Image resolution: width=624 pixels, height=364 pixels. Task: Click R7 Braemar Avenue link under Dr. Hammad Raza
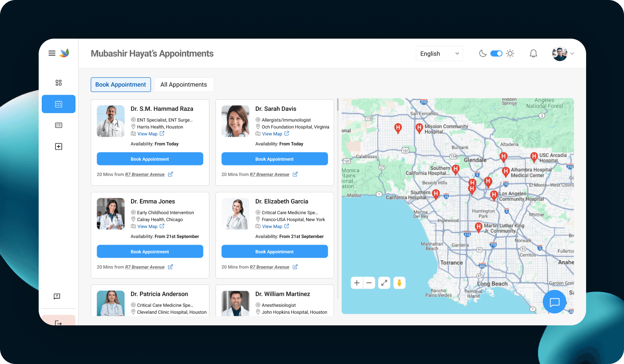[x=145, y=175]
